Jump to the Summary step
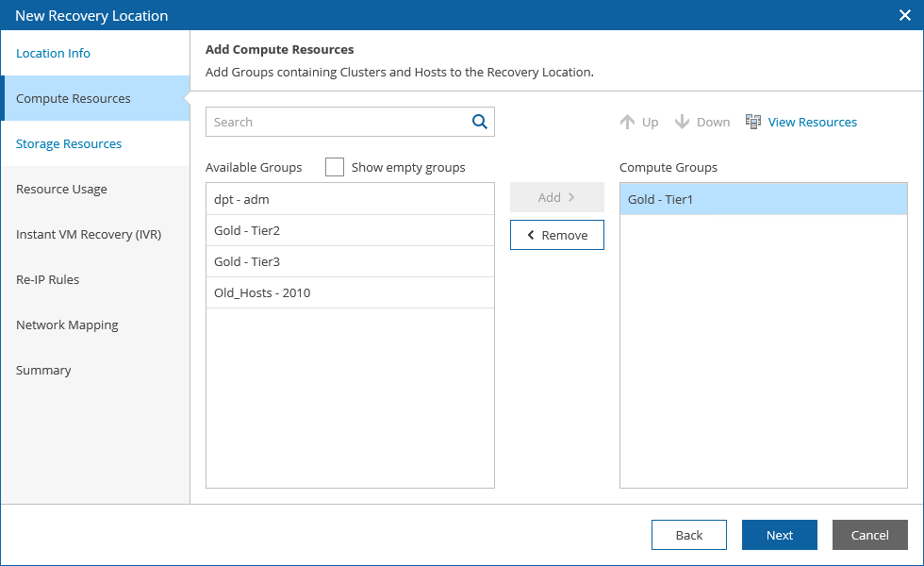The height and width of the screenshot is (566, 924). coord(43,370)
